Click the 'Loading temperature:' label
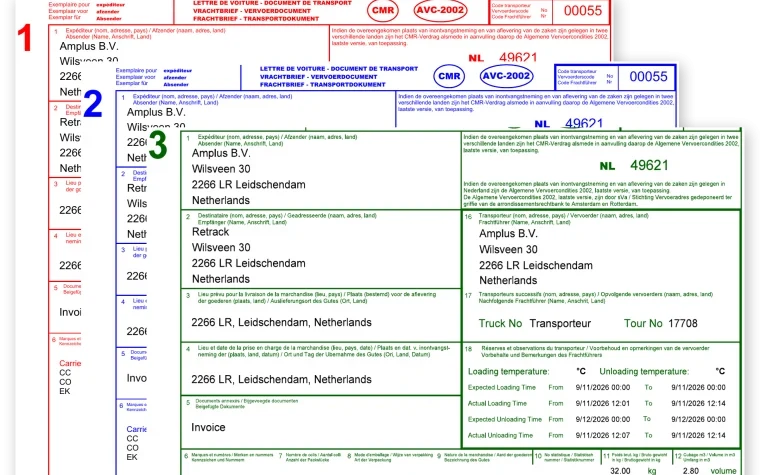The image size is (760, 475). (508, 372)
